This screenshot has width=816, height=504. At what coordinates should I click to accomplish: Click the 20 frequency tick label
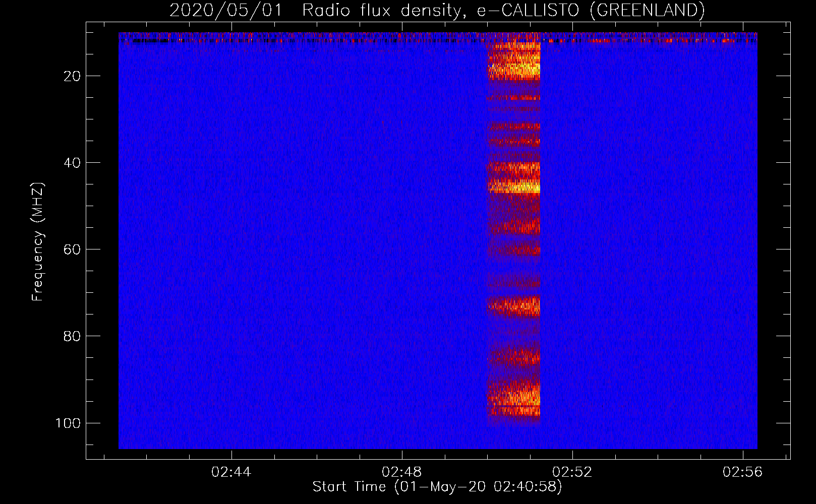(x=72, y=76)
